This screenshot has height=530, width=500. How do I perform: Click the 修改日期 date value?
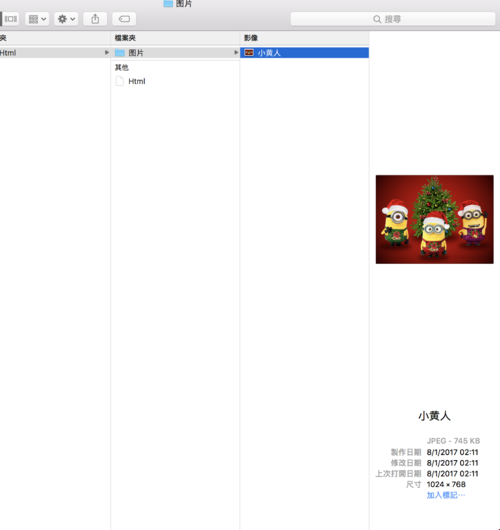tap(452, 463)
